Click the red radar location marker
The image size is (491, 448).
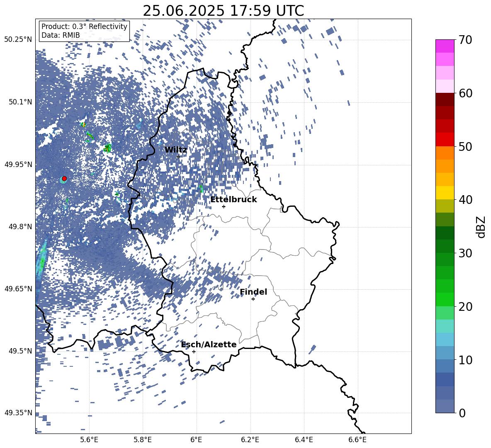pyautogui.click(x=64, y=179)
